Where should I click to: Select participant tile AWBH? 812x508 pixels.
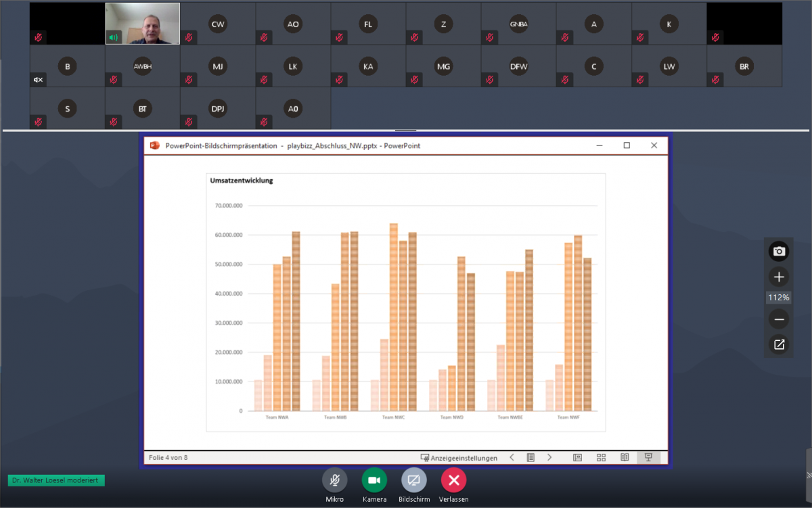click(x=143, y=66)
